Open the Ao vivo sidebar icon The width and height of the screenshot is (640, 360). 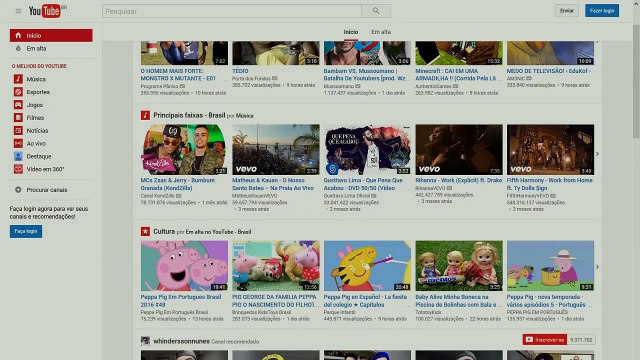pos(18,143)
